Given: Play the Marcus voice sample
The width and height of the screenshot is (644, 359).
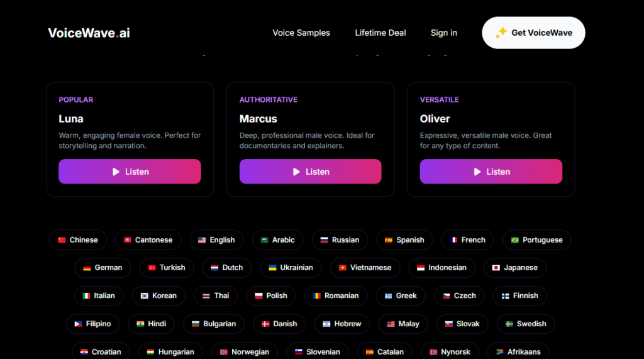Looking at the screenshot, I should tap(311, 171).
